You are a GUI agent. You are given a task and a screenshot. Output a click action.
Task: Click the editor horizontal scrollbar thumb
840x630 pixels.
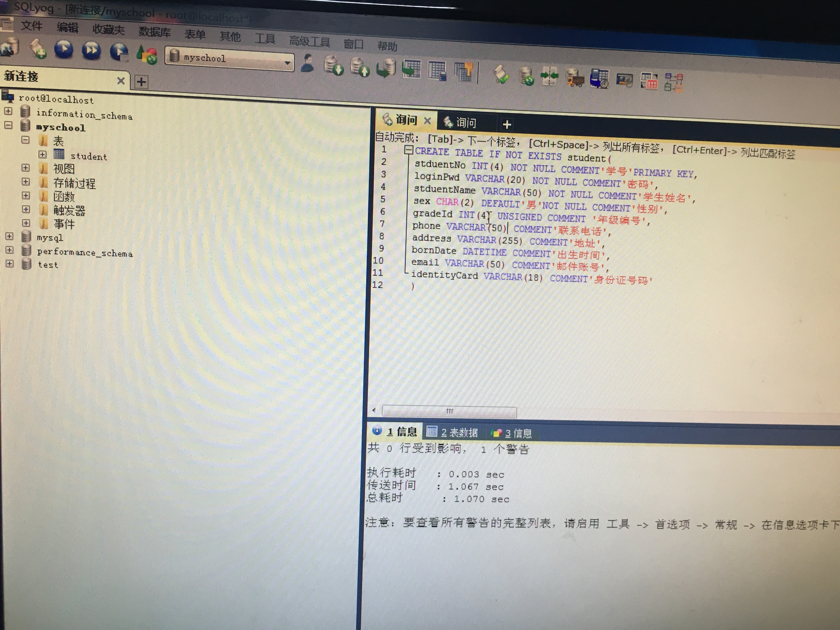pyautogui.click(x=449, y=411)
